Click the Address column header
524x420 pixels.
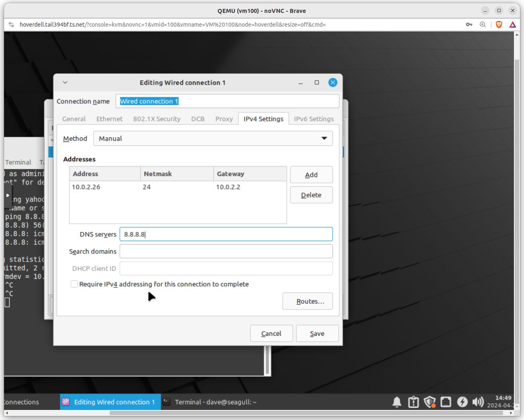point(105,174)
